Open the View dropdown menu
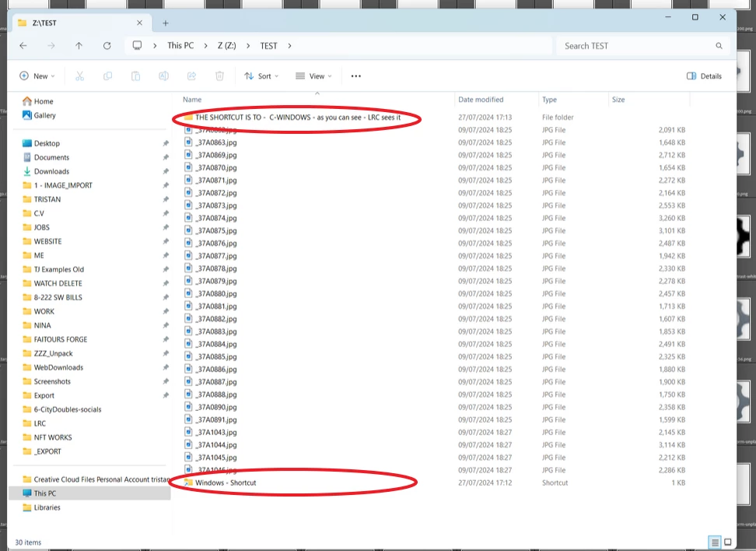The image size is (756, 551). [x=313, y=75]
